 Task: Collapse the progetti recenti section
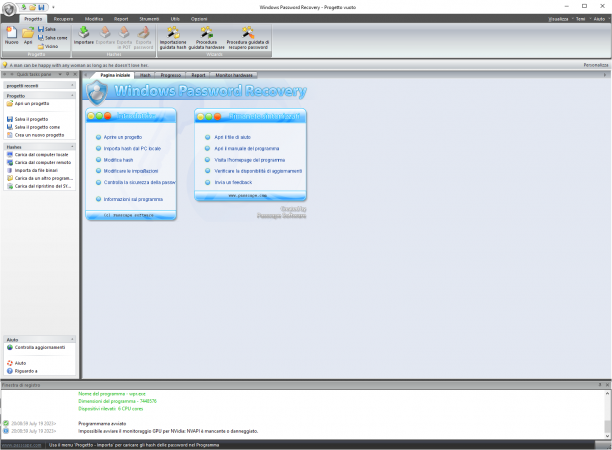pos(72,85)
